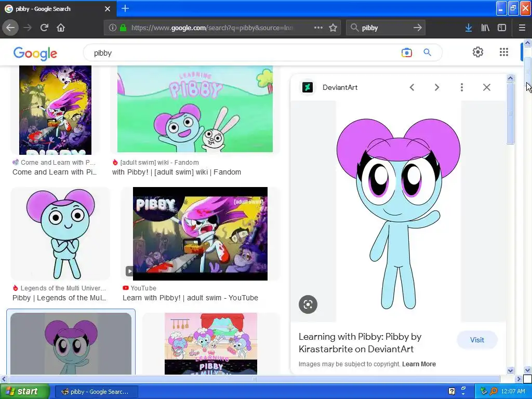Click the Google Lens icon on preview image

[x=308, y=304]
